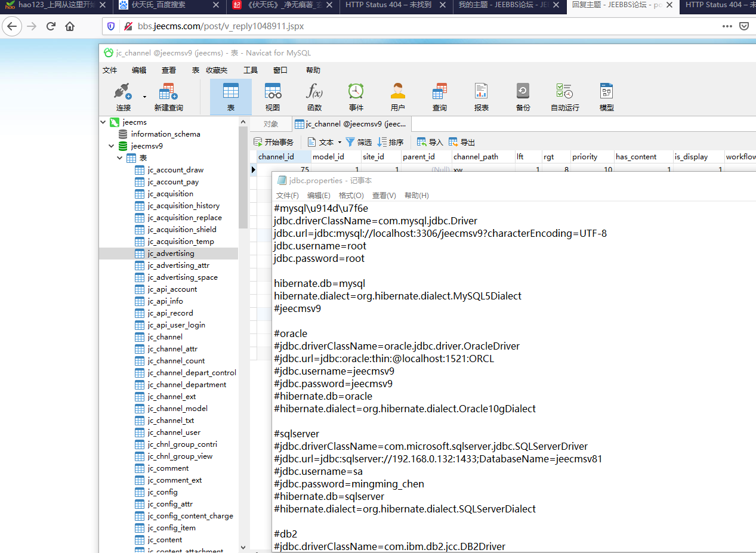Select the Table (表) toolbar icon
This screenshot has width=756, height=553.
tap(231, 97)
